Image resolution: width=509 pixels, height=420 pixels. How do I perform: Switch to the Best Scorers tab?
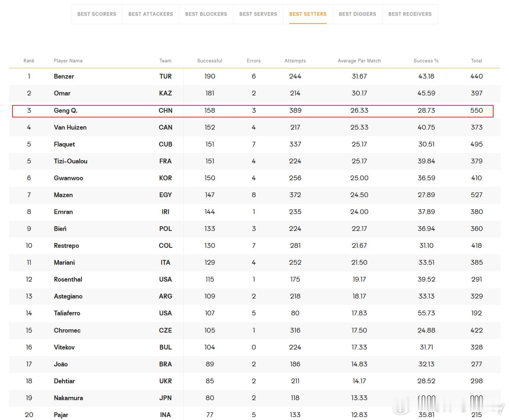click(97, 14)
